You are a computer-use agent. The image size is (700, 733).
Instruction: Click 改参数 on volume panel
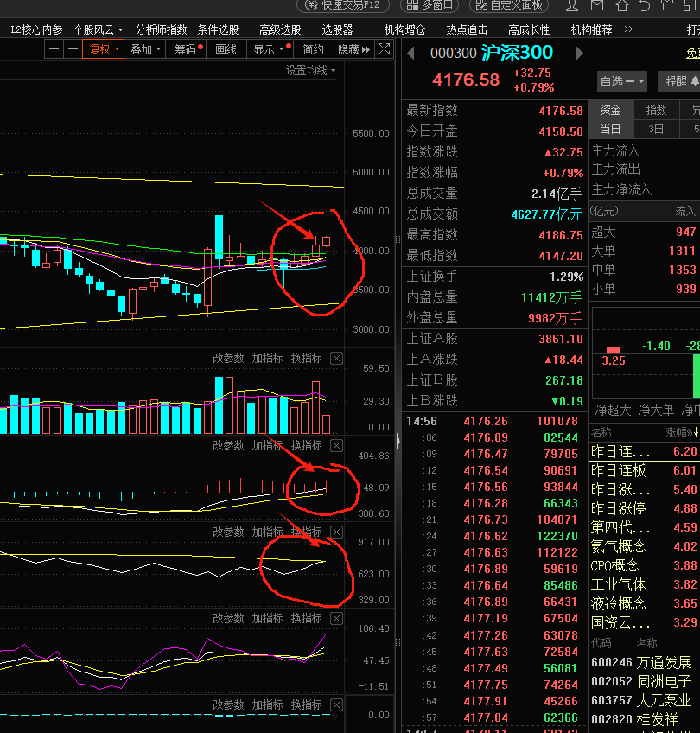228,359
